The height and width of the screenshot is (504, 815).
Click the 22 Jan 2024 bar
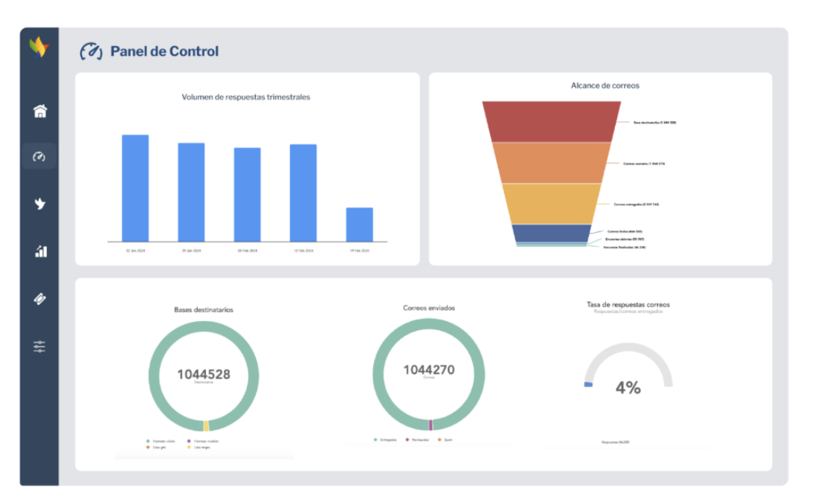click(135, 188)
